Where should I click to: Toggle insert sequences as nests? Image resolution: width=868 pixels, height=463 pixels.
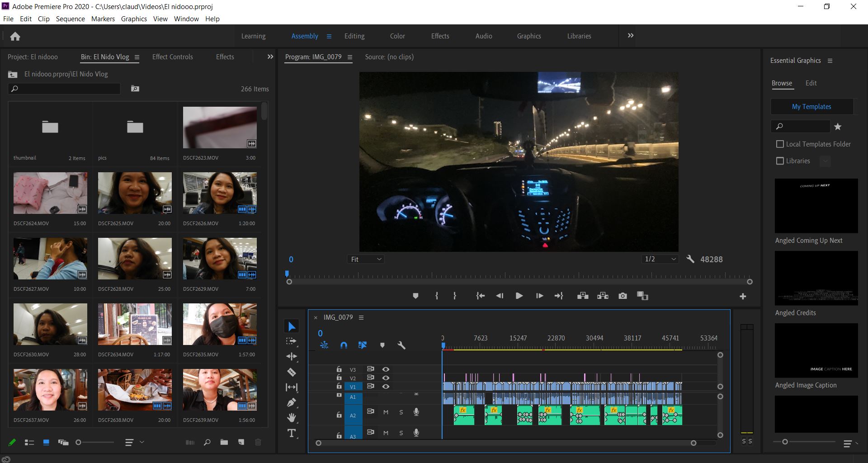324,345
